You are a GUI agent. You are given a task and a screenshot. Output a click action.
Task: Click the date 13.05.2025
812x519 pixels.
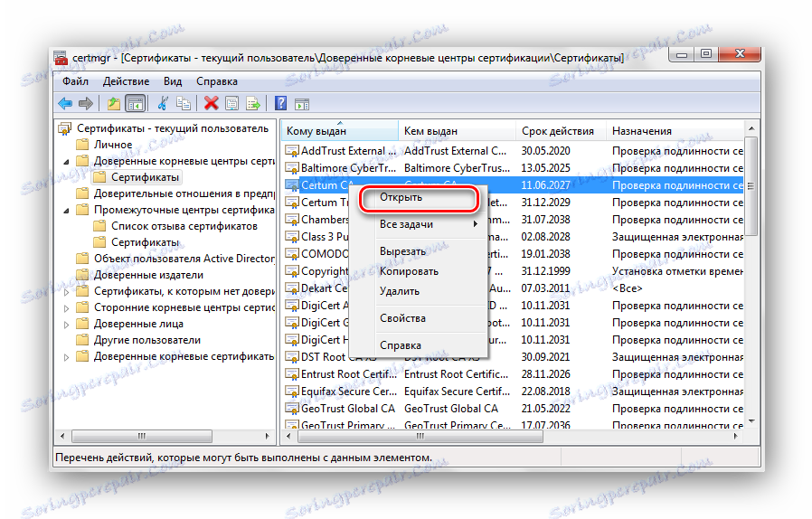click(545, 168)
